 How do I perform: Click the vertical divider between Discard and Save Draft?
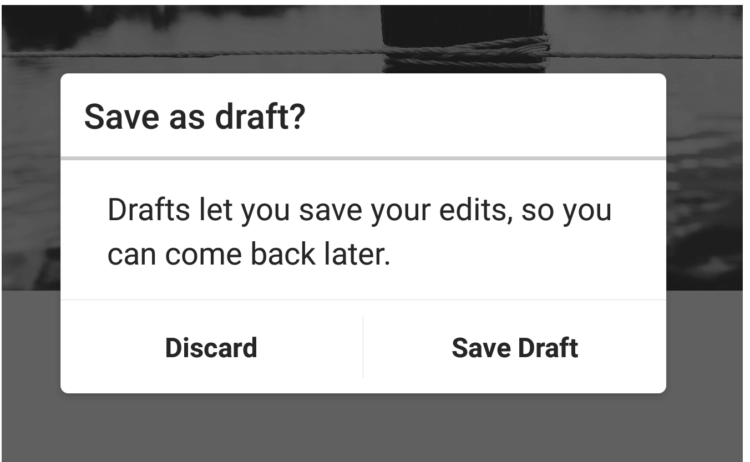click(x=364, y=346)
